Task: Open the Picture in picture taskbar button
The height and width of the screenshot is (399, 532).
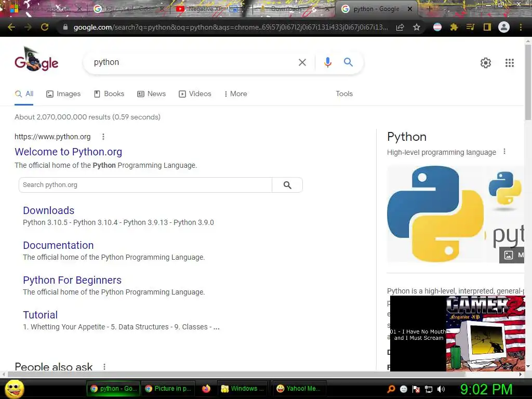Action: coord(168,389)
